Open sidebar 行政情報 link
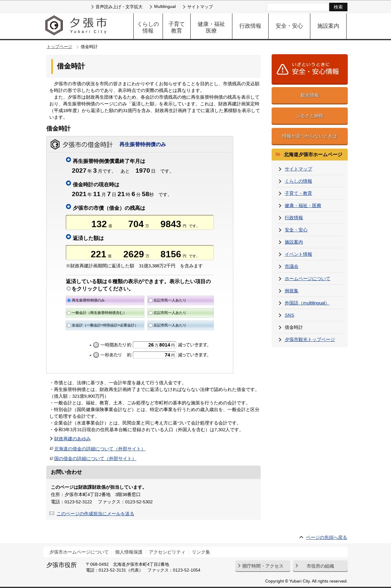This screenshot has height=588, width=391. [294, 218]
